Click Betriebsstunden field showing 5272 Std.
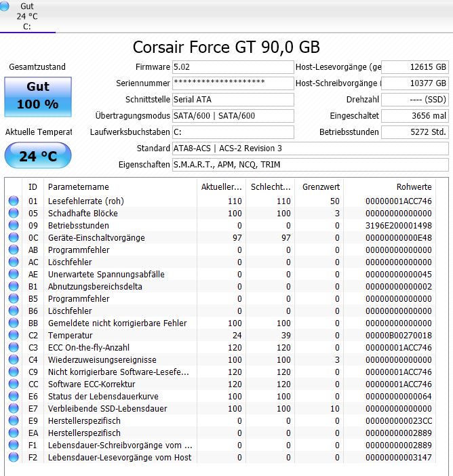 pos(415,132)
